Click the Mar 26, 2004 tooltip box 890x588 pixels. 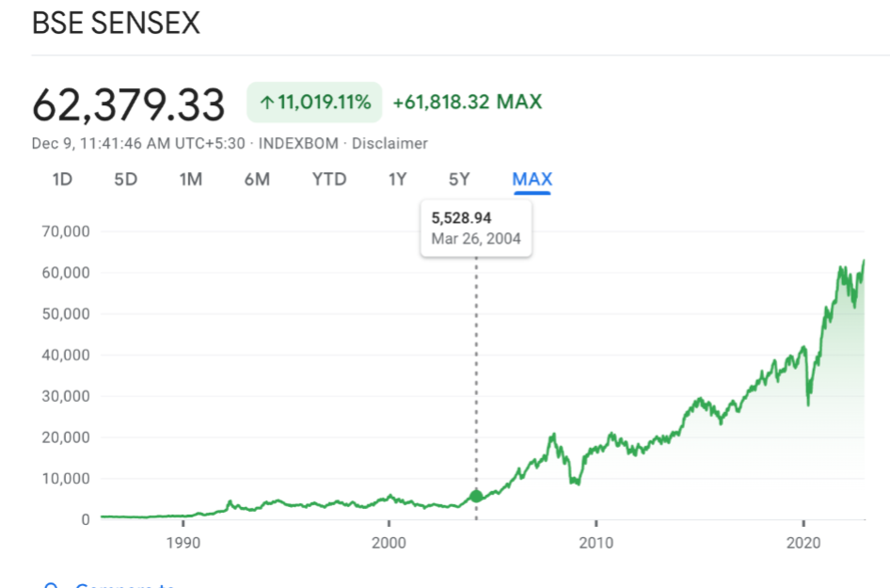pyautogui.click(x=476, y=229)
